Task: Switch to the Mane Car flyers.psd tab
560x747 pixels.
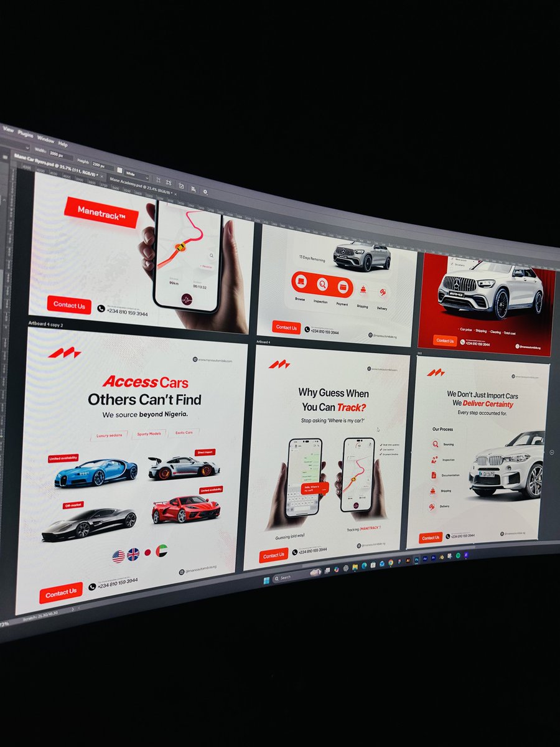Action: click(x=56, y=166)
